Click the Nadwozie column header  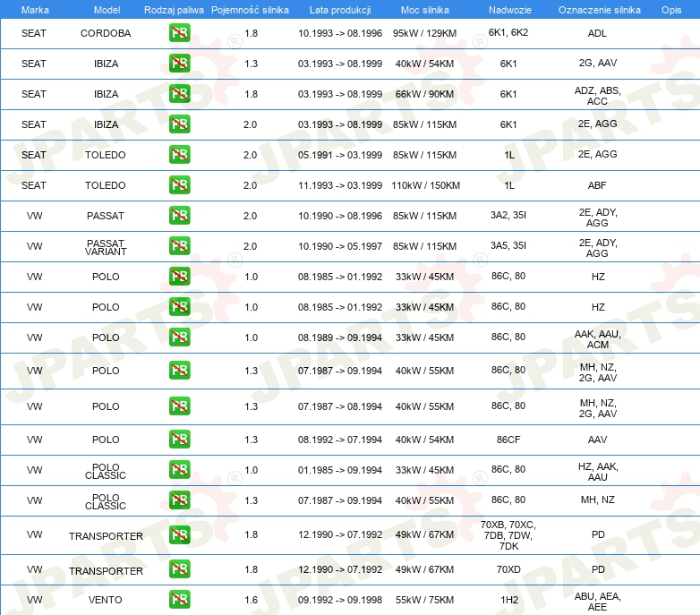click(510, 10)
